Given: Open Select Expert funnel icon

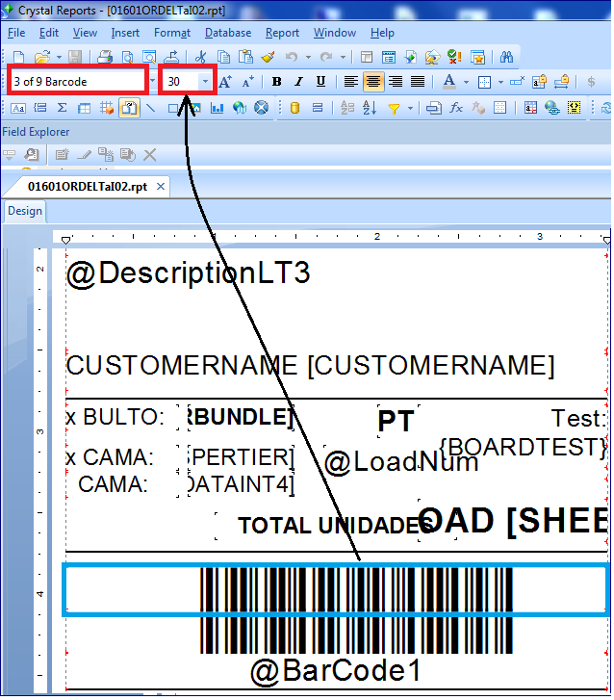Looking at the screenshot, I should point(394,109).
